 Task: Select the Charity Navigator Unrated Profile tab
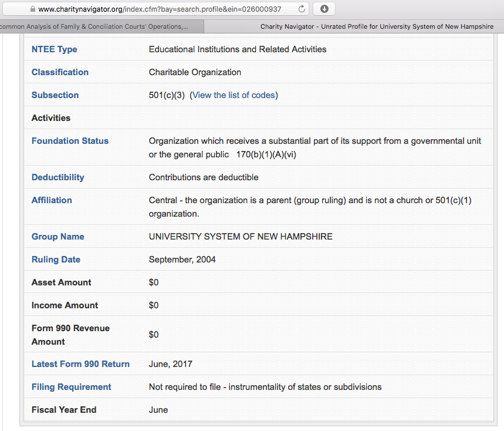[376, 26]
